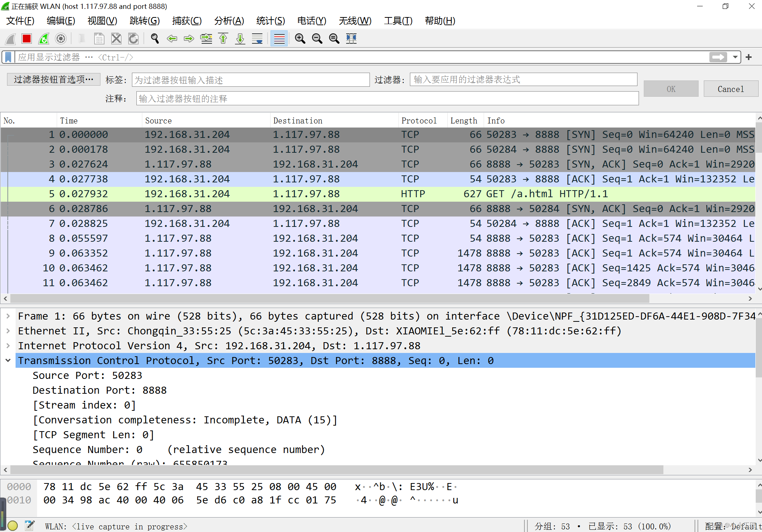Viewport: 762px width, 532px height.
Task: Open capture options gear icon
Action: tap(61, 39)
